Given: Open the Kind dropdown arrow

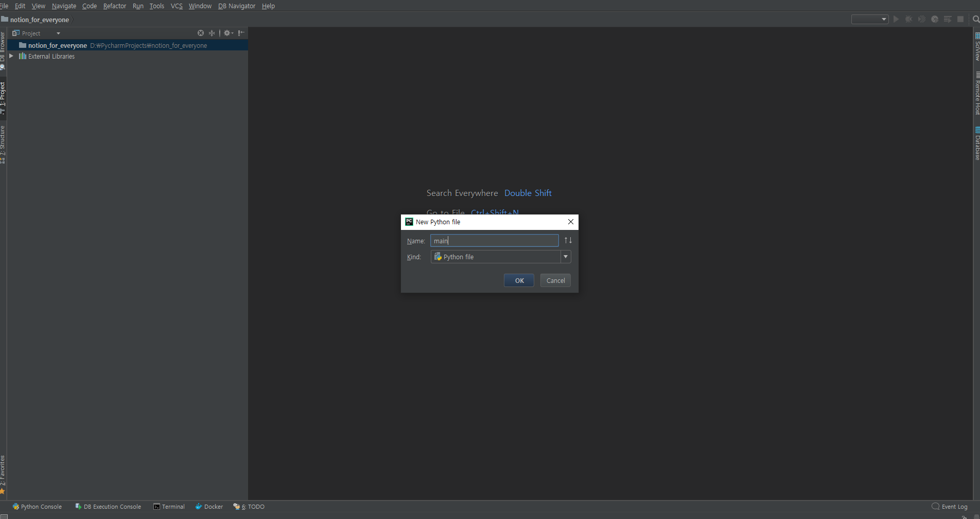Looking at the screenshot, I should (x=566, y=257).
